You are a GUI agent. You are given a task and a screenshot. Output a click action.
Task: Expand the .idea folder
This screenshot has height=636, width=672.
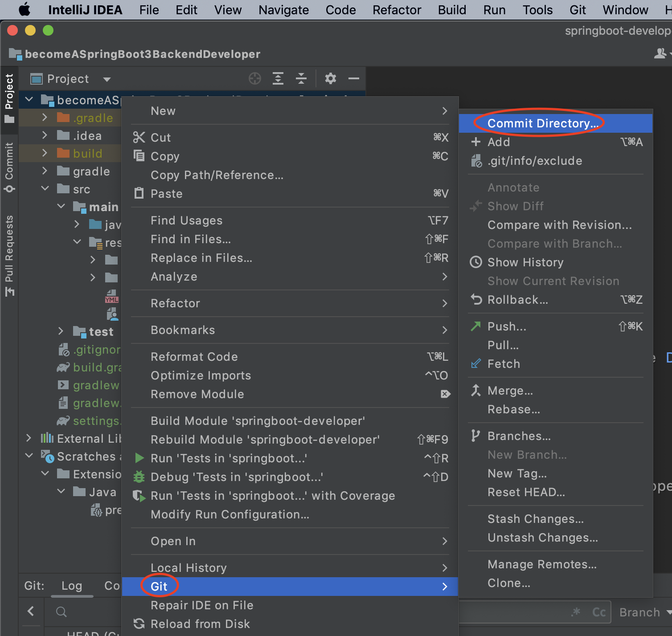click(45, 135)
